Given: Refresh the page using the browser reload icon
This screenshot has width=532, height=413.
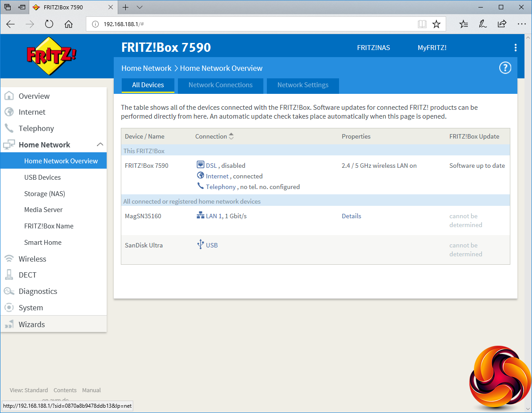Looking at the screenshot, I should (49, 24).
